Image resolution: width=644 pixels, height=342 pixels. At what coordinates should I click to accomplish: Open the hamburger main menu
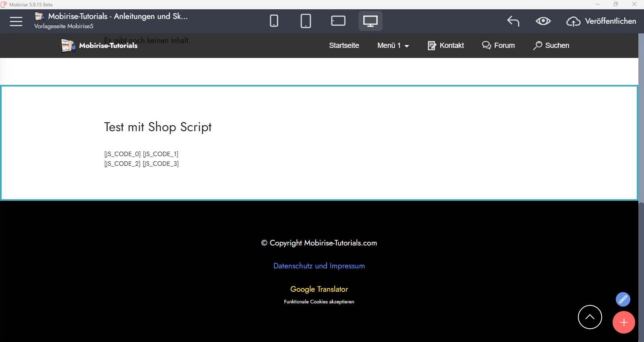pos(16,21)
